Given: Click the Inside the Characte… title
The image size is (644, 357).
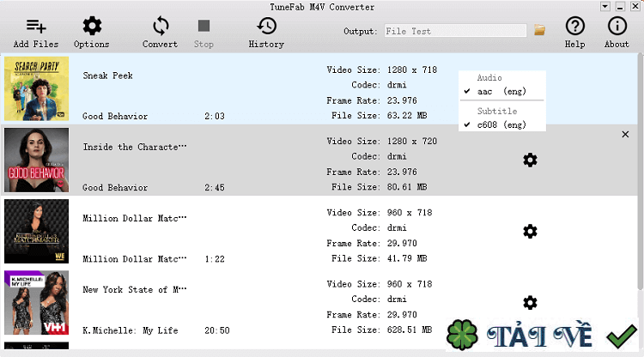Looking at the screenshot, I should (135, 147).
